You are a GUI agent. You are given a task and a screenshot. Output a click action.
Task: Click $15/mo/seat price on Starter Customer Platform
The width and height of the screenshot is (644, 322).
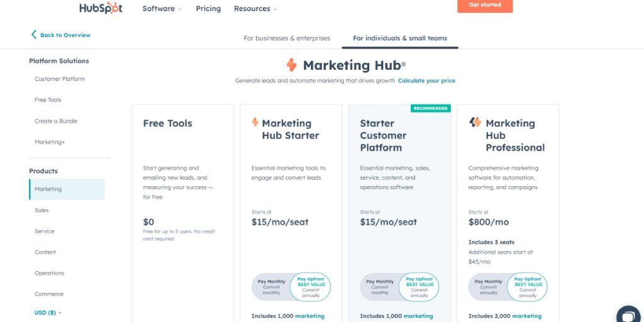click(x=389, y=222)
